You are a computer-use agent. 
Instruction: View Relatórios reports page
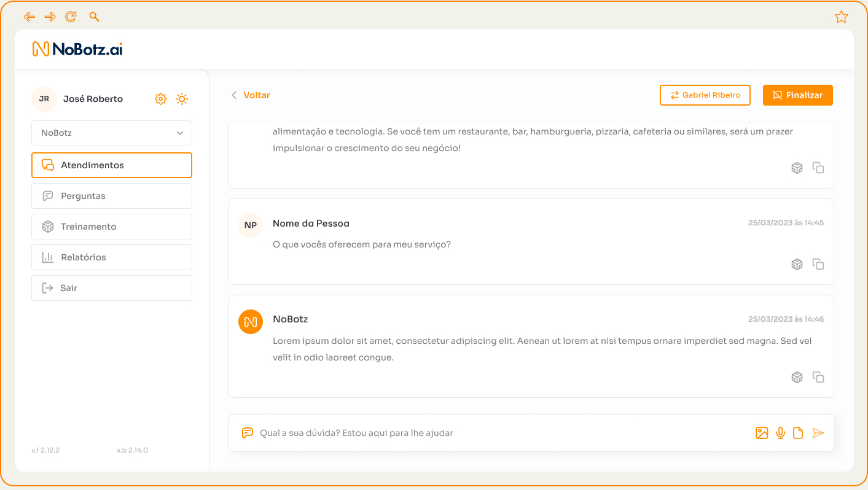[112, 257]
